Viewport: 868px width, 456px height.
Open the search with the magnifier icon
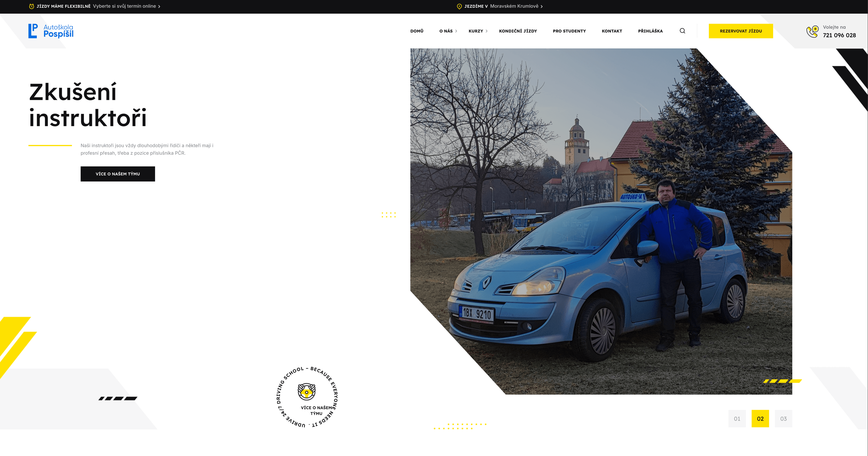pos(682,31)
